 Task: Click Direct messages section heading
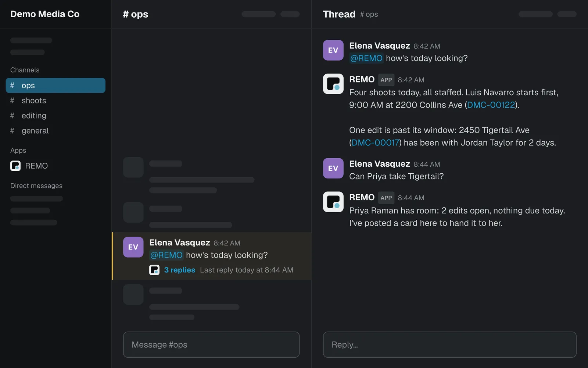click(36, 186)
